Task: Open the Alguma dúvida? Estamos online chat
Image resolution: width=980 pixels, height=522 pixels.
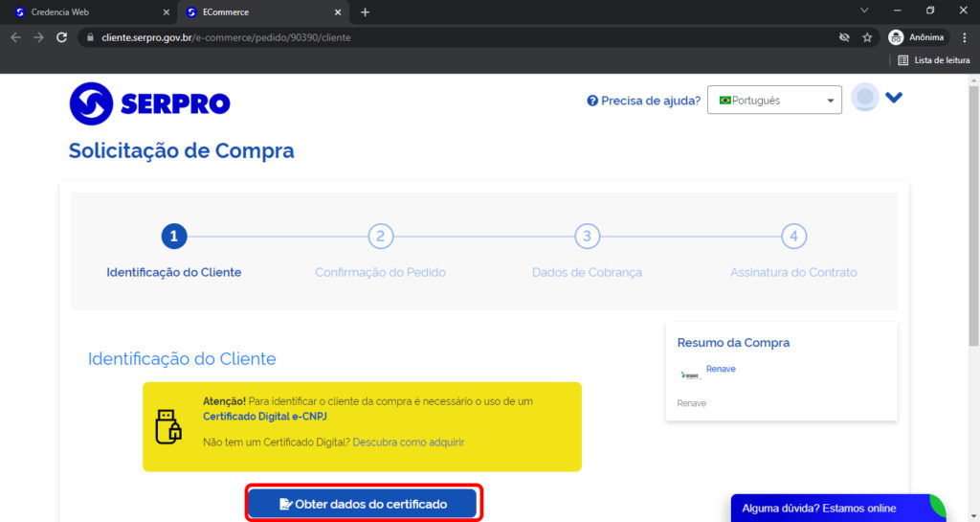Action: coord(838,509)
